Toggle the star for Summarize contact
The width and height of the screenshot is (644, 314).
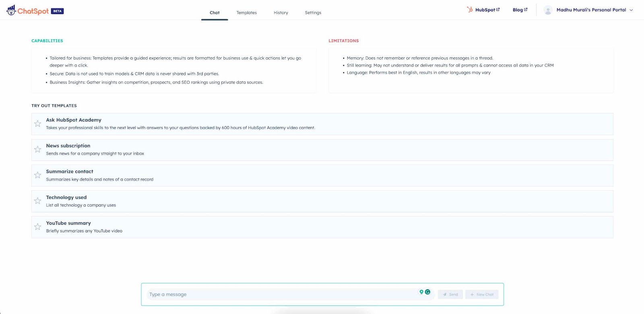click(x=37, y=175)
